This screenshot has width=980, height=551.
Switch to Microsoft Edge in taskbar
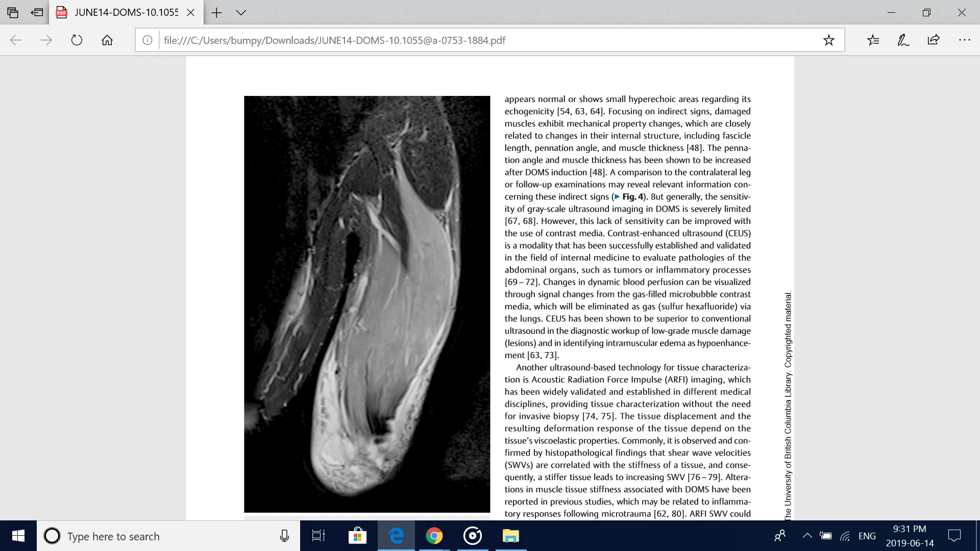[x=396, y=536]
